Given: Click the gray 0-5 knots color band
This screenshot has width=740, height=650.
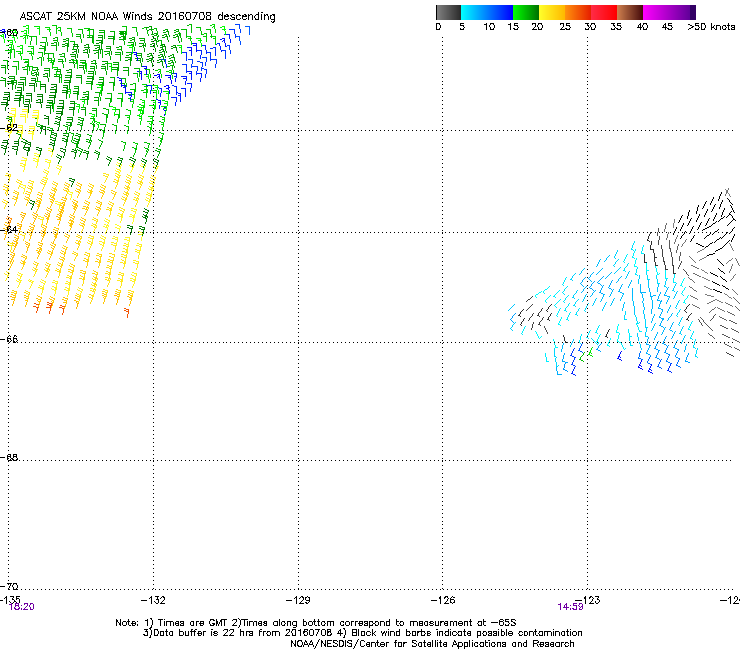Looking at the screenshot, I should [448, 12].
